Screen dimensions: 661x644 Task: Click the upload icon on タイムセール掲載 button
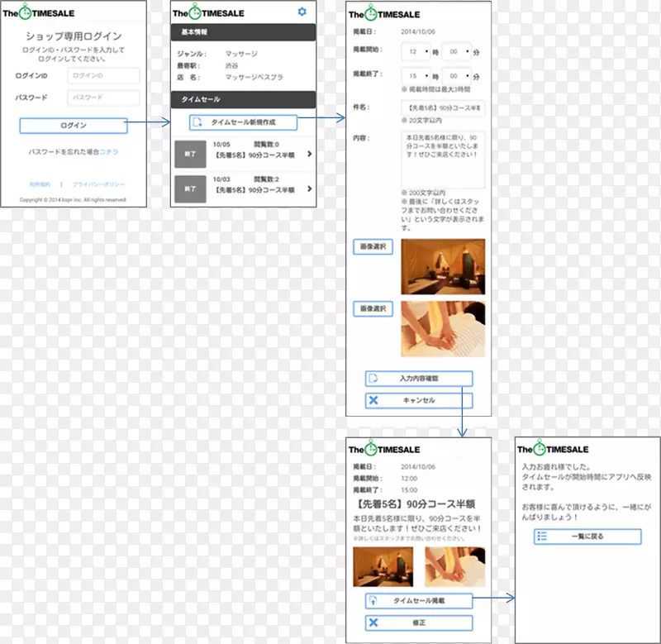(x=373, y=601)
